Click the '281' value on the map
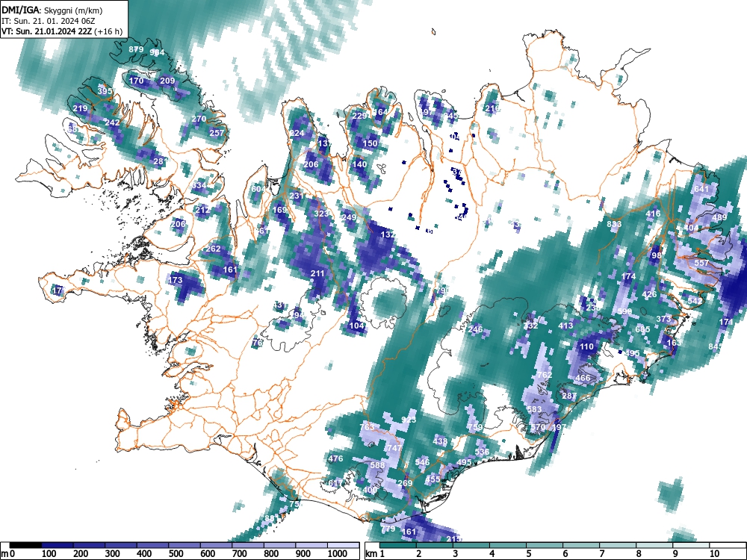747x560 pixels. 159,161
